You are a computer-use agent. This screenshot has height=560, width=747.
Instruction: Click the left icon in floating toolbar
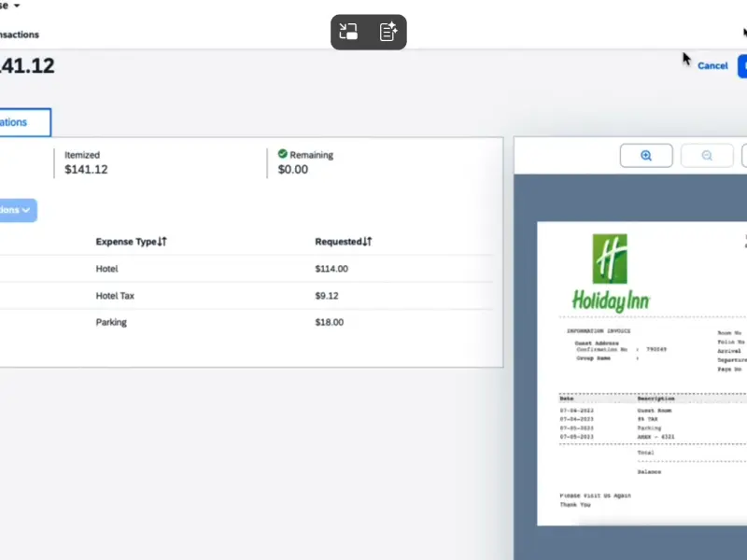tap(349, 32)
